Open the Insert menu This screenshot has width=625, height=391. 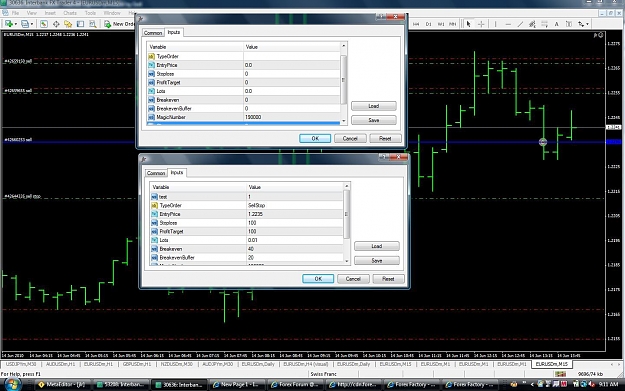coord(50,13)
